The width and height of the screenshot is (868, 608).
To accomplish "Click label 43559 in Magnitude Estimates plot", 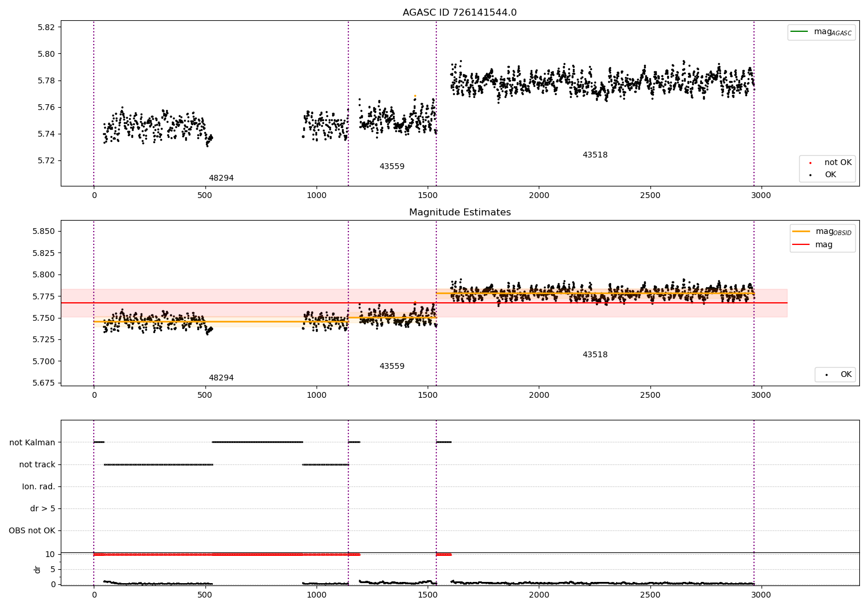I will pyautogui.click(x=392, y=367).
